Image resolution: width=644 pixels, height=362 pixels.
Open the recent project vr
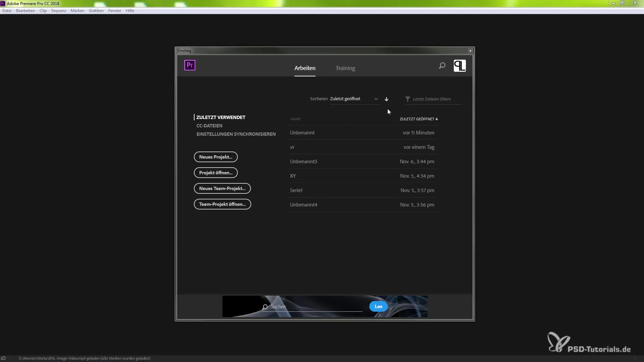[362, 147]
